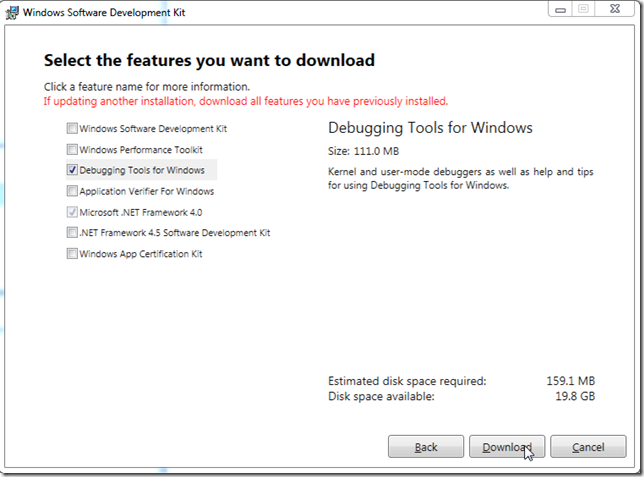The width and height of the screenshot is (644, 477).
Task: Uncheck the Debugging Tools for Windows checkbox
Action: click(72, 170)
